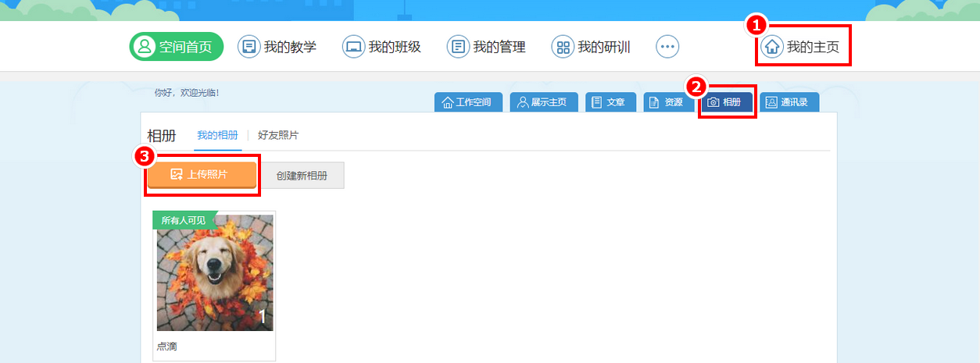The height and width of the screenshot is (363, 980).
Task: Click the 相册 camera icon
Action: (x=714, y=102)
